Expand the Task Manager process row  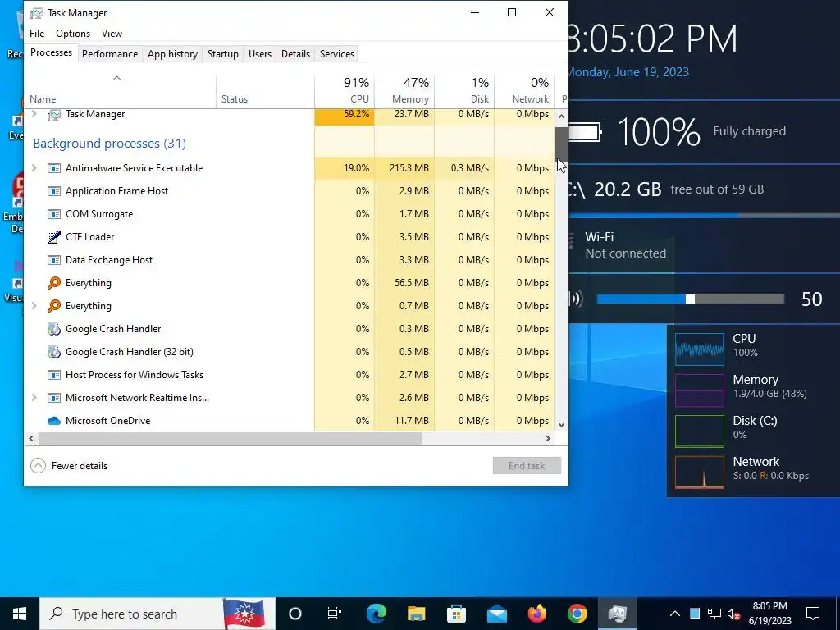(34, 114)
